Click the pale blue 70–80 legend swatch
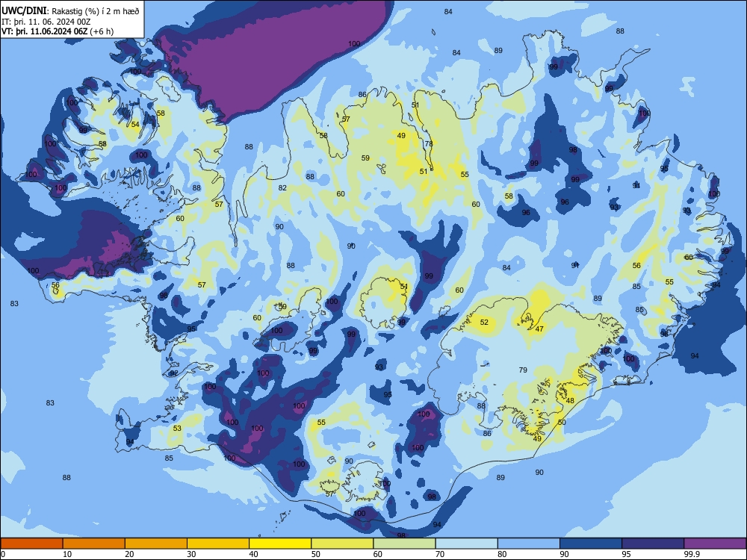 pyautogui.click(x=466, y=544)
